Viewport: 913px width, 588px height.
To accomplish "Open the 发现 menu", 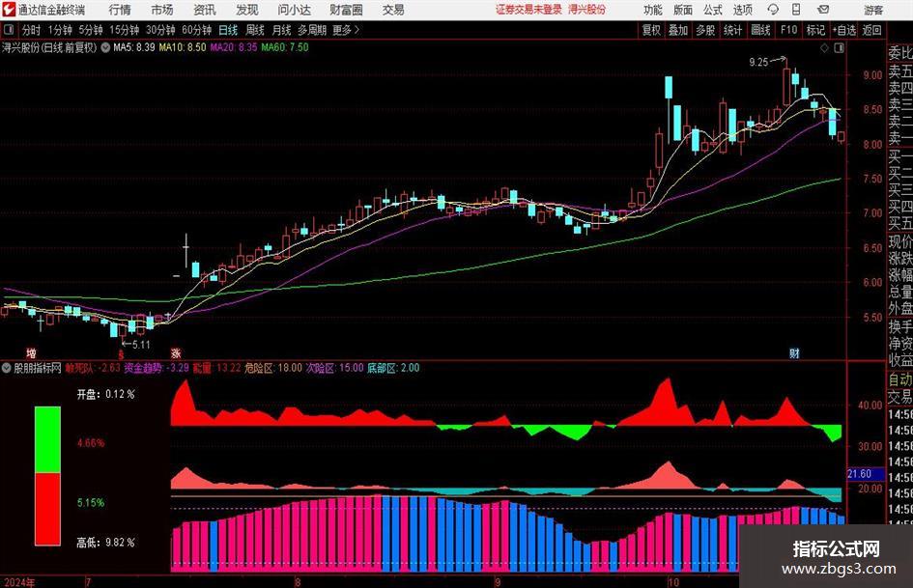I will coord(247,10).
